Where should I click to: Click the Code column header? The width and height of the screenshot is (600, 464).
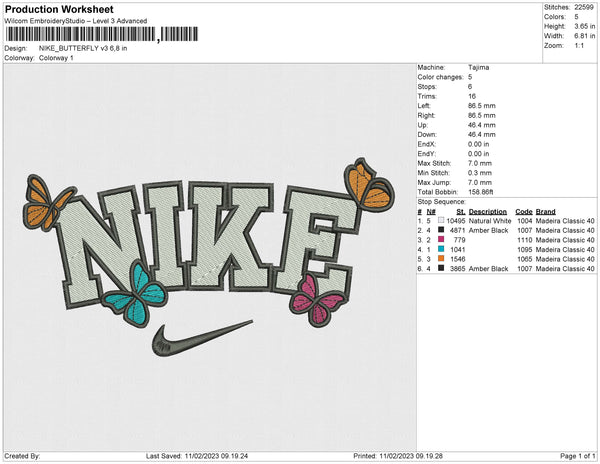(x=524, y=212)
